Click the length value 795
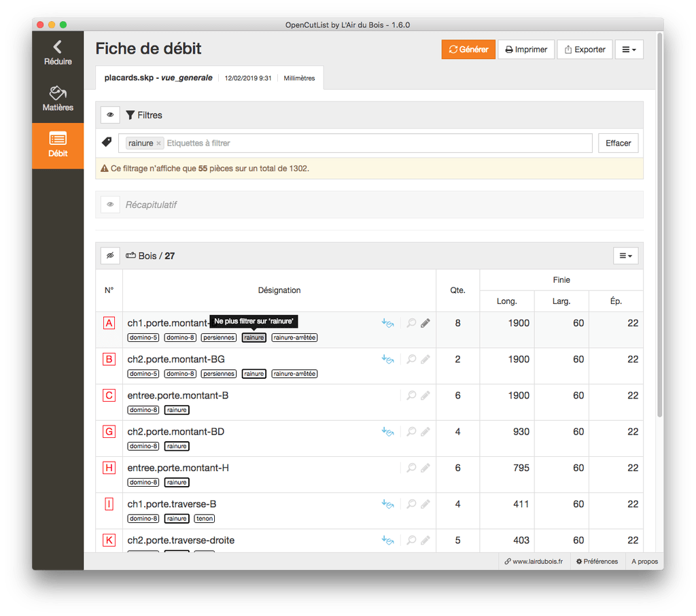This screenshot has height=616, width=696. pos(521,468)
